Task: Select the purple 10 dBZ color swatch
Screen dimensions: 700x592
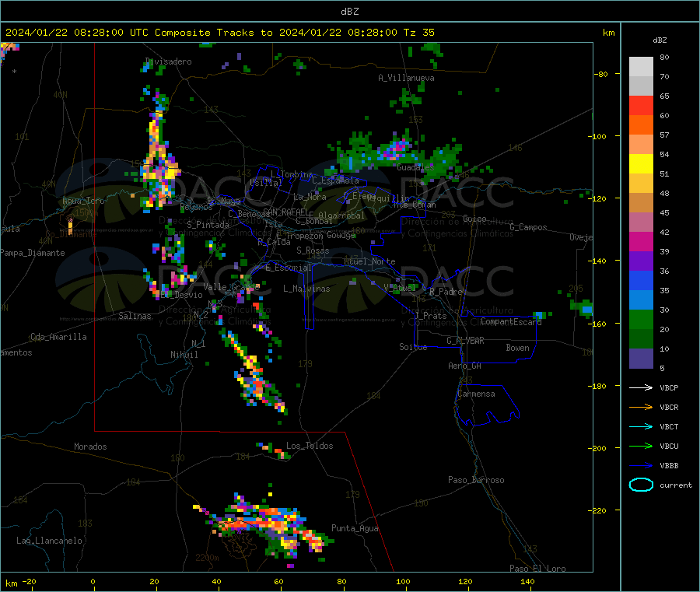Action: [x=641, y=359]
